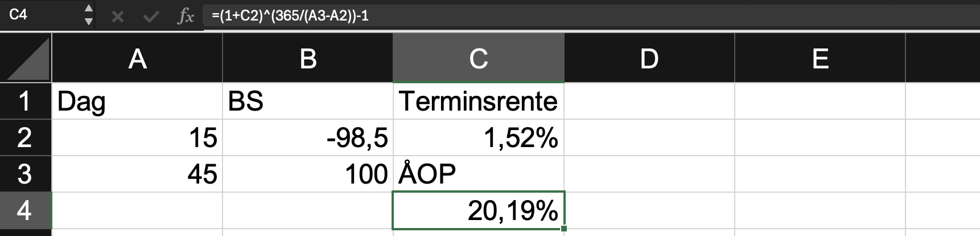The height and width of the screenshot is (236, 980).
Task: Expand the Name Box up arrow
Action: 88,9
